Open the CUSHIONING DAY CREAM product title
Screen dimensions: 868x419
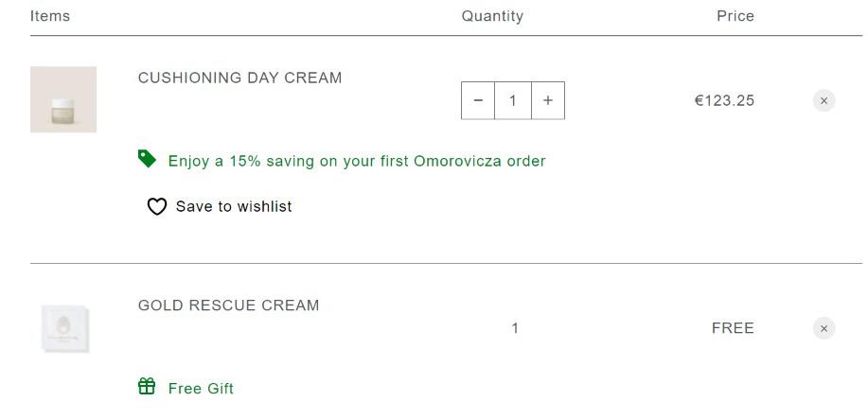[239, 78]
